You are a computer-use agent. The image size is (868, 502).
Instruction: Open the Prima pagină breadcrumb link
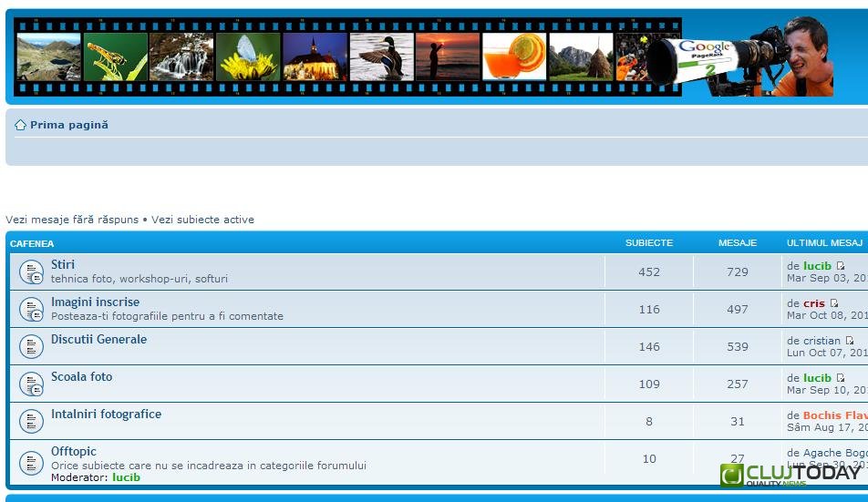[68, 125]
